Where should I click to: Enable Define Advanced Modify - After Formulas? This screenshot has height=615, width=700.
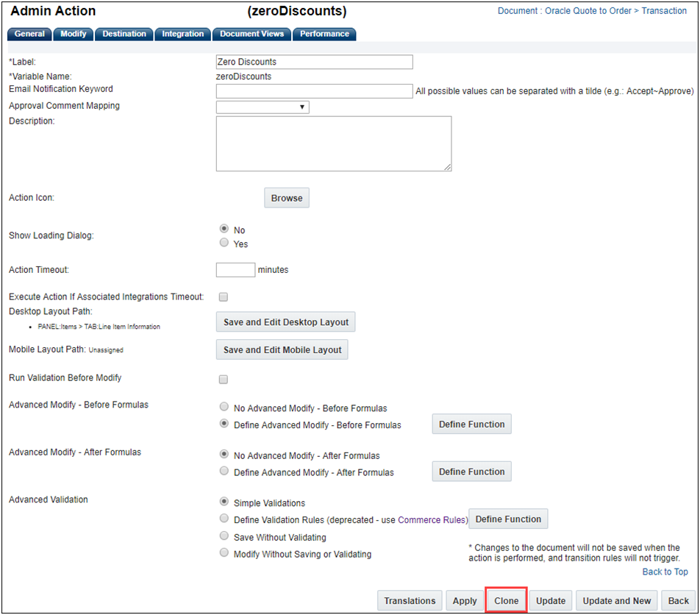click(x=224, y=472)
